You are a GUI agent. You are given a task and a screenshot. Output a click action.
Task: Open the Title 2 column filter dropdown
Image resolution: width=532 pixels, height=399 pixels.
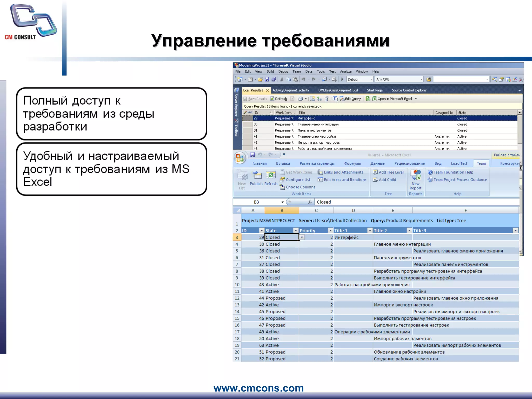click(409, 230)
